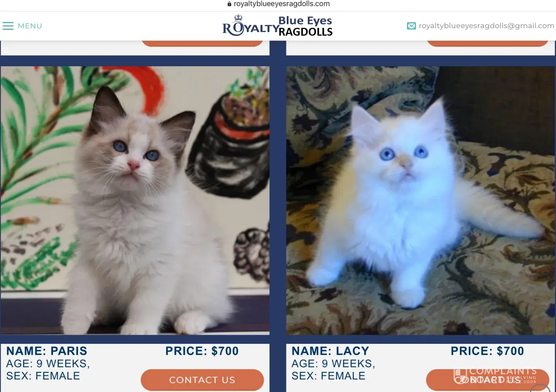Click the MENU label in header
556x392 pixels.
click(x=30, y=26)
